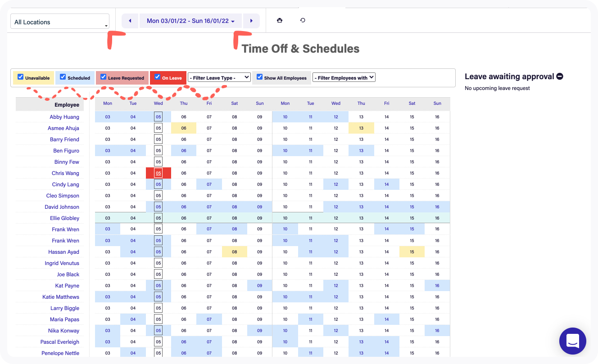Image resolution: width=598 pixels, height=364 pixels.
Task: Expand the Filter Leave Type dropdown
Action: 219,77
